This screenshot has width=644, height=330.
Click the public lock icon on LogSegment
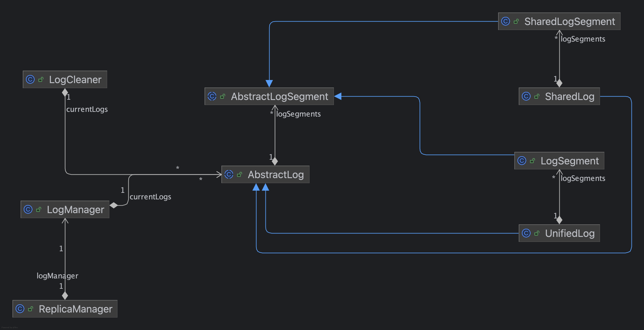pyautogui.click(x=533, y=161)
